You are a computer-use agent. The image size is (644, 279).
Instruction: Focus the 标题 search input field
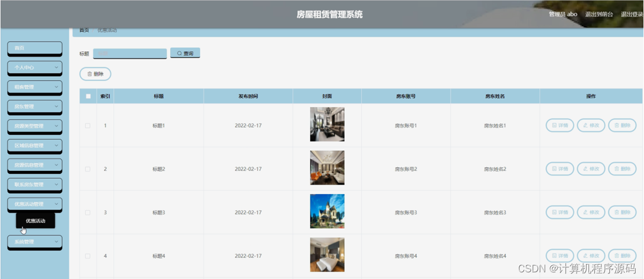tap(130, 54)
